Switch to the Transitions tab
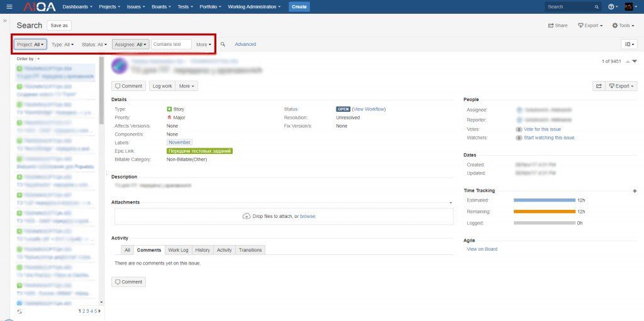This screenshot has width=644, height=321. [250, 250]
